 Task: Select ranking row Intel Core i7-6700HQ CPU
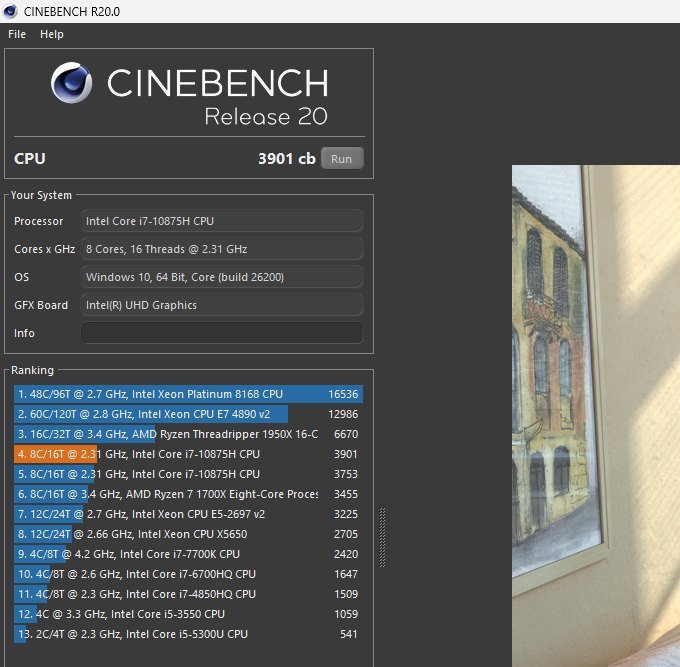tap(188, 574)
